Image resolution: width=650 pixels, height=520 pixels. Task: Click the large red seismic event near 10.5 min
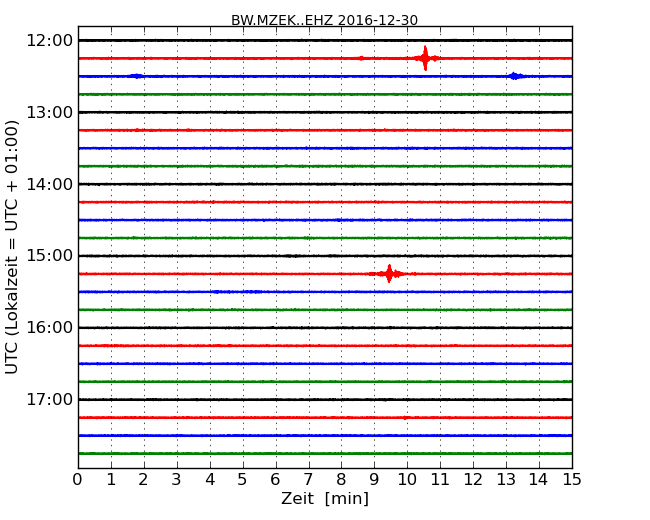(425, 58)
